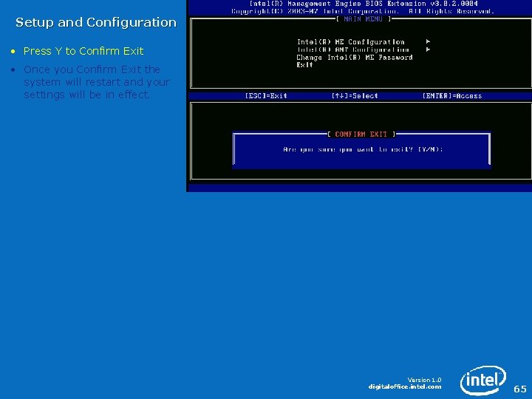Click the Management Engine BIOS Extension header
The image size is (532, 399).
tap(364, 4)
